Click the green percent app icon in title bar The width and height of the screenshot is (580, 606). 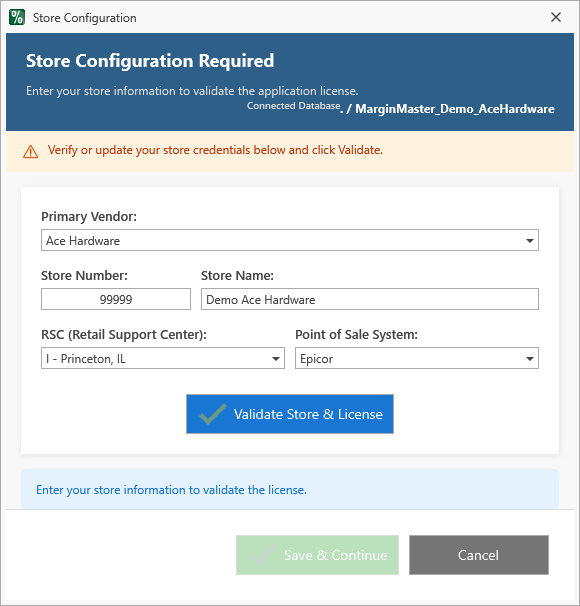click(x=17, y=17)
